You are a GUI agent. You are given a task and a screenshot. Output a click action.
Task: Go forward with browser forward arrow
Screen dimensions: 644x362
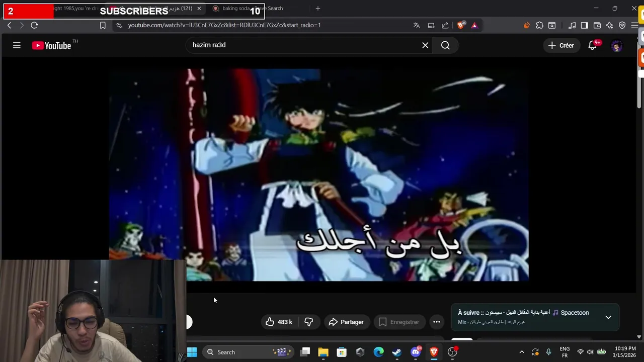tap(22, 25)
